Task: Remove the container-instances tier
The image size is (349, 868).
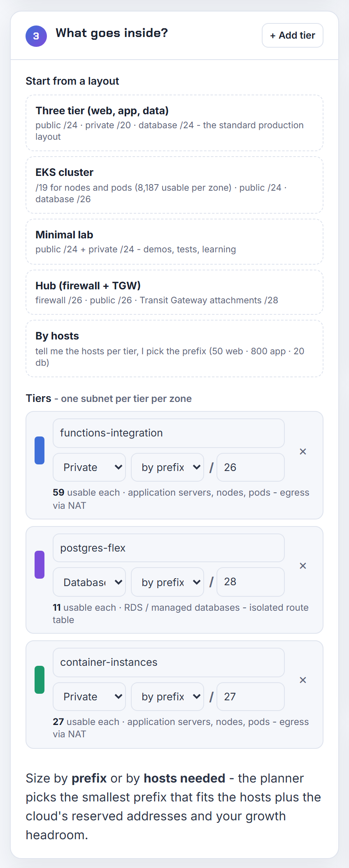Action: (303, 680)
